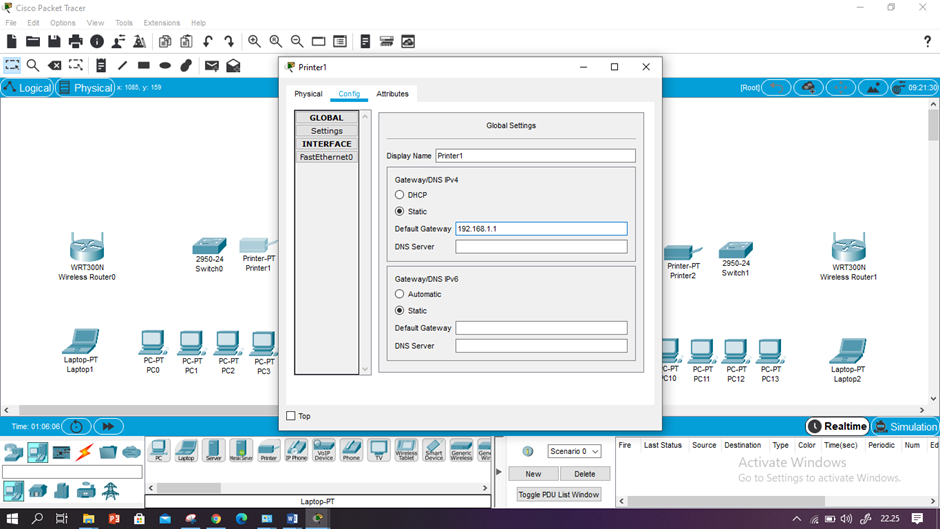This screenshot has width=940, height=529.
Task: Open FastEthernet0 interface settings
Action: click(x=327, y=157)
